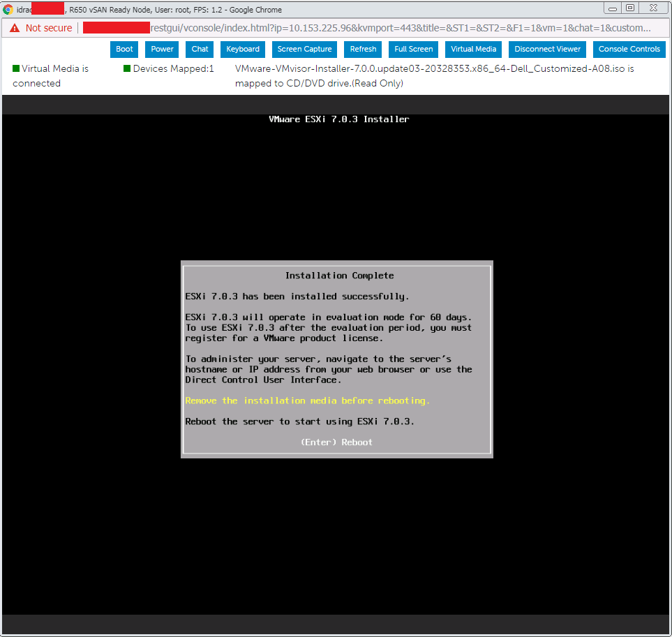Refresh the console view
Image resolution: width=672 pixels, height=637 pixels.
tap(363, 50)
